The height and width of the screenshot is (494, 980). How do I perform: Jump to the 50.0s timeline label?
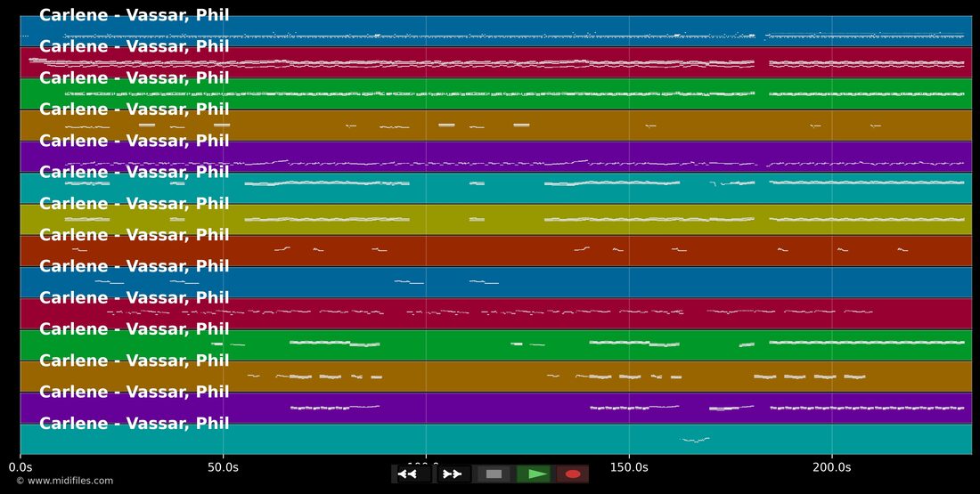coord(223,467)
